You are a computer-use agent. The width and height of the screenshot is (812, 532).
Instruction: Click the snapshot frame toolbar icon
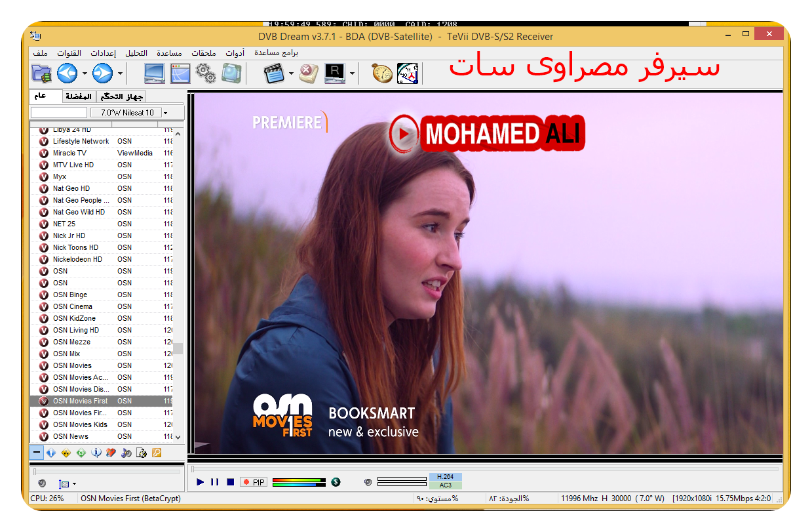coord(231,73)
